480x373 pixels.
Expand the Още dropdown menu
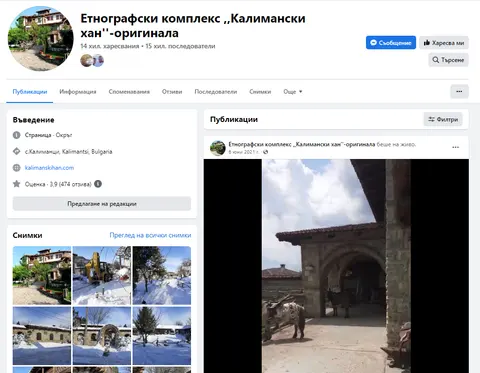(293, 92)
